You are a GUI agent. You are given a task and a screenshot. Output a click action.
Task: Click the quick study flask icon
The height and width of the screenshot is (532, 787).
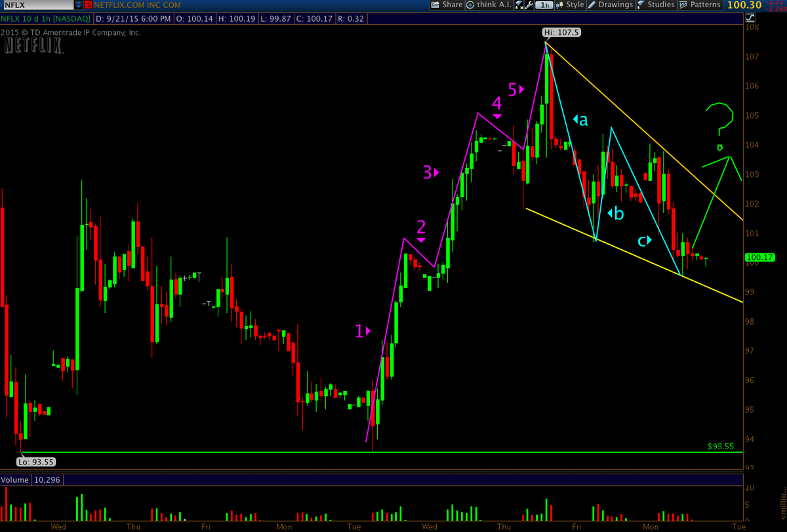[x=519, y=5]
